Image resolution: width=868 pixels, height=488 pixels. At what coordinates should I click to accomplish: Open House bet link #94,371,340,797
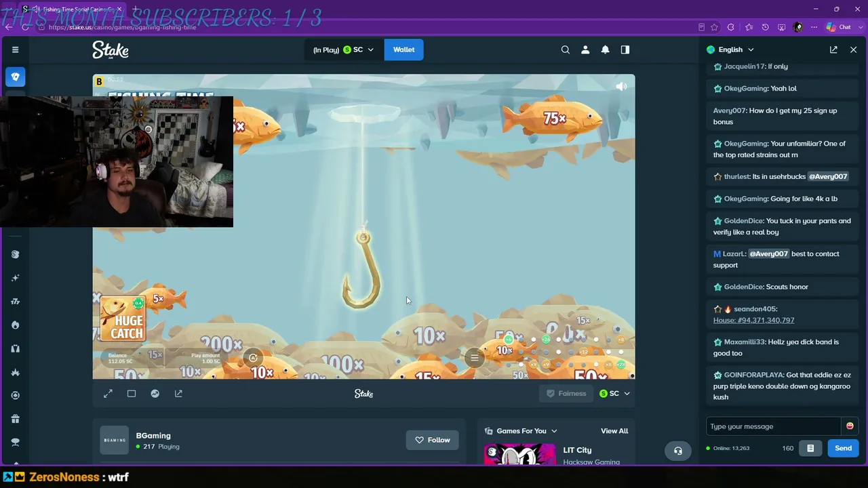click(x=753, y=321)
